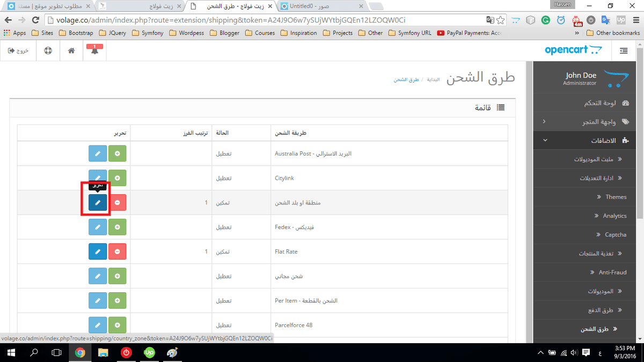
Task: Collapse the الاضافات sidebar section
Action: click(584, 141)
